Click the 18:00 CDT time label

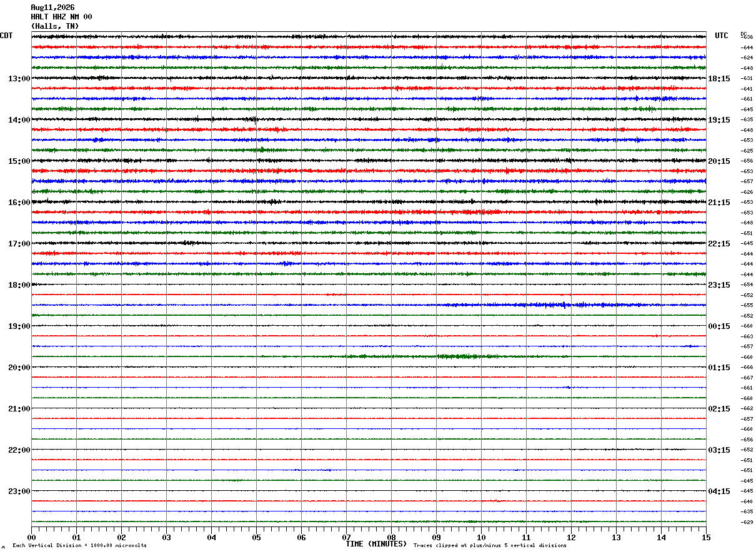pyautogui.click(x=19, y=285)
